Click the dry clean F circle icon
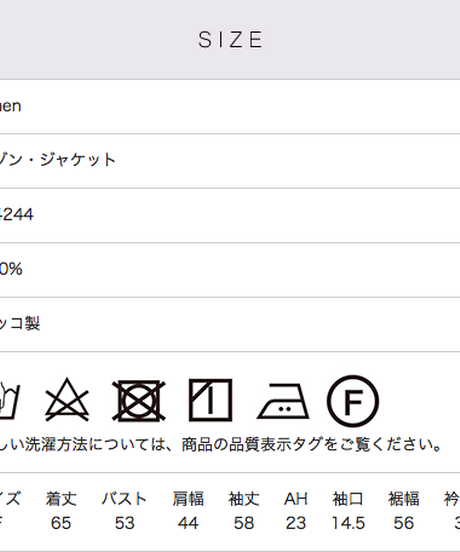The width and height of the screenshot is (460, 552). (x=353, y=401)
